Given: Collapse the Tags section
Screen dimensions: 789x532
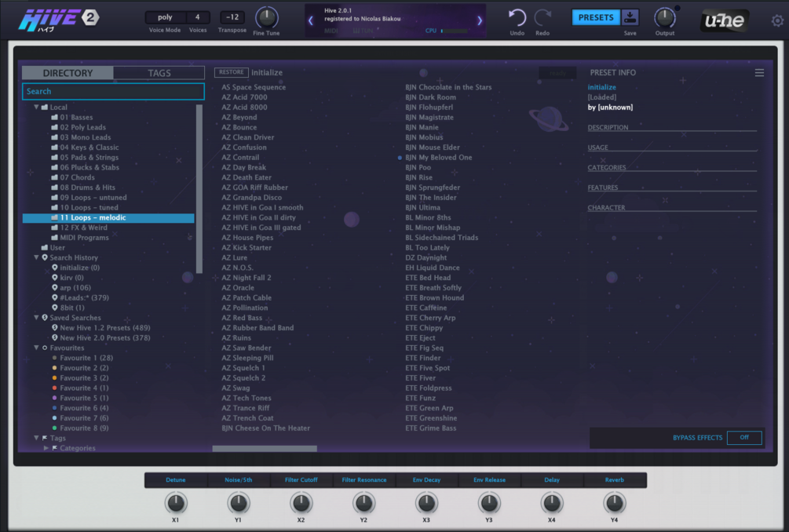Looking at the screenshot, I should point(36,438).
